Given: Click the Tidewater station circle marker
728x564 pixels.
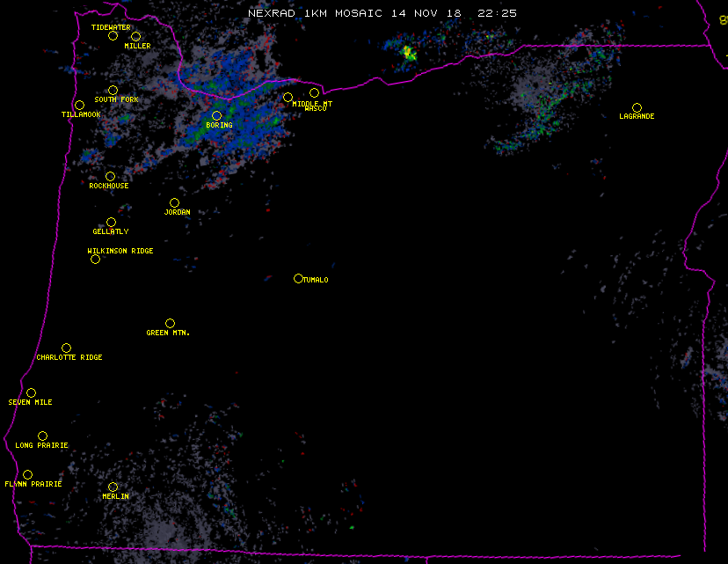Looking at the screenshot, I should (x=113, y=36).
